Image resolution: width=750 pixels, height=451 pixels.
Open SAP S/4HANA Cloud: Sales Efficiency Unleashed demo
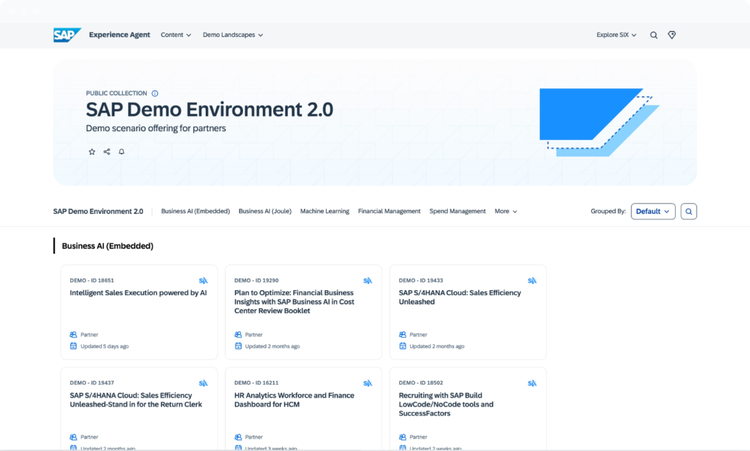tap(460, 297)
